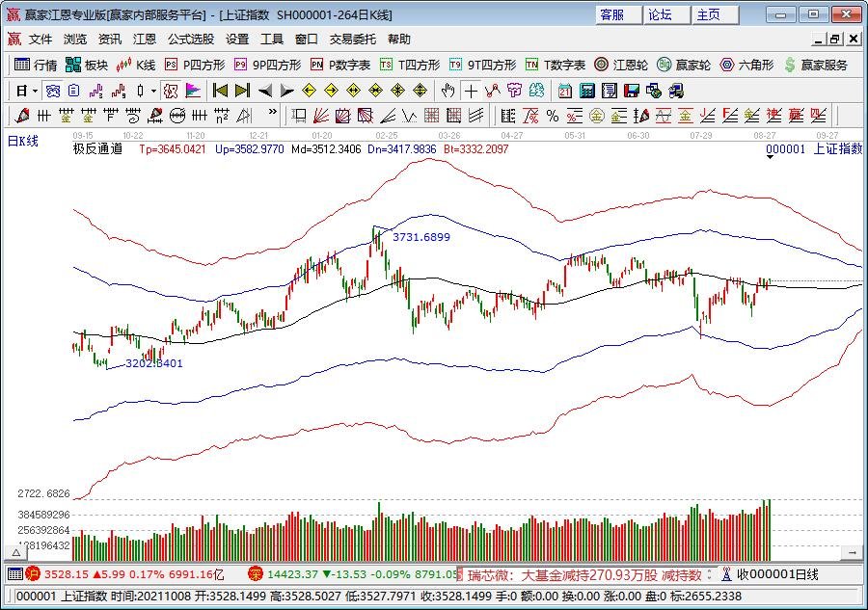Click the colorful flag chart icon
This screenshot has height=610, width=868.
(193, 91)
